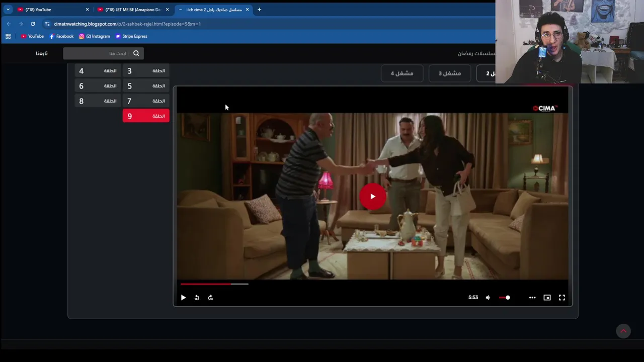Screen dimensions: 644x362
Task: Switch to the LET ME BE Amapiano tab
Action: [133, 10]
